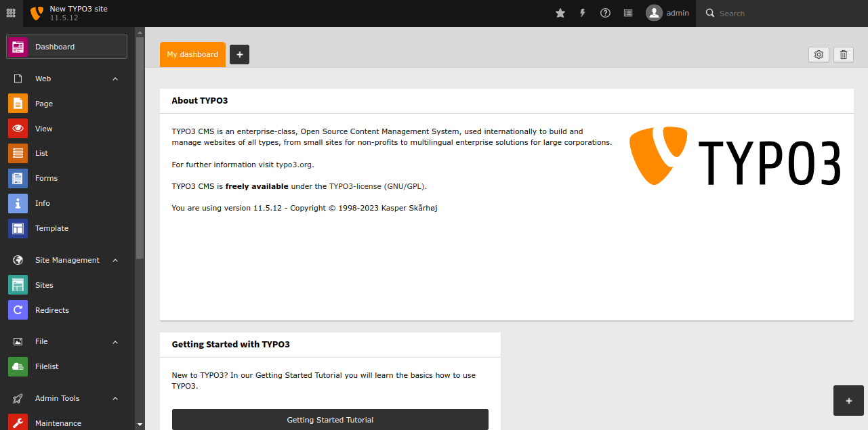Switch to the My dashboard tab
Screen dimensions: 868x430
[x=192, y=54]
